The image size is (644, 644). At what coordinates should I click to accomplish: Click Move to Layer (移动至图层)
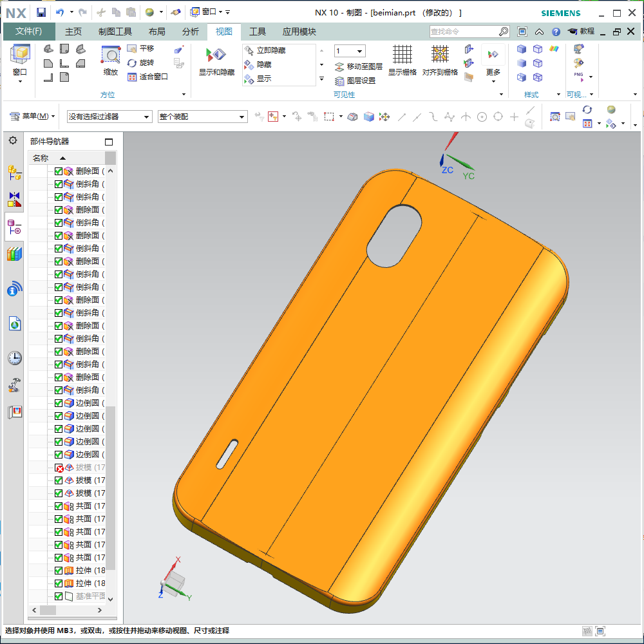click(x=358, y=66)
